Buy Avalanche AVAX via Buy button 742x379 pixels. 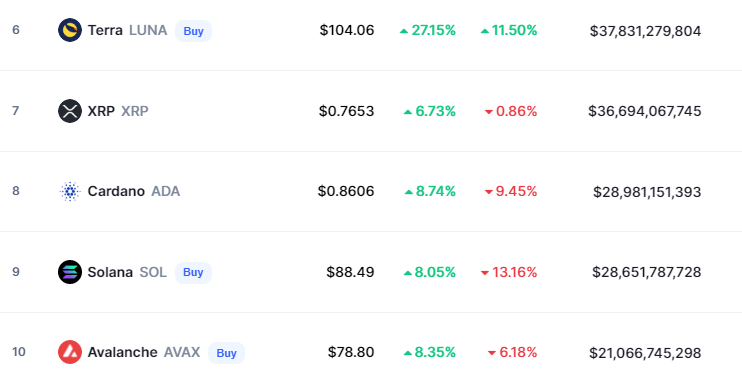coord(226,353)
